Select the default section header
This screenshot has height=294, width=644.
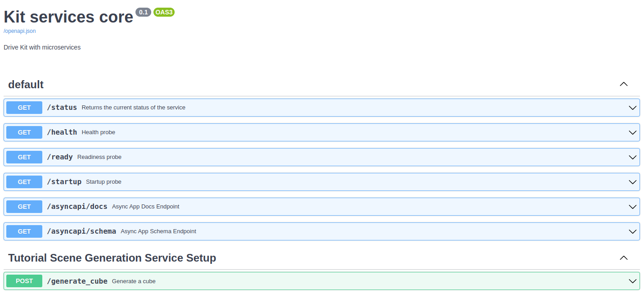(26, 84)
